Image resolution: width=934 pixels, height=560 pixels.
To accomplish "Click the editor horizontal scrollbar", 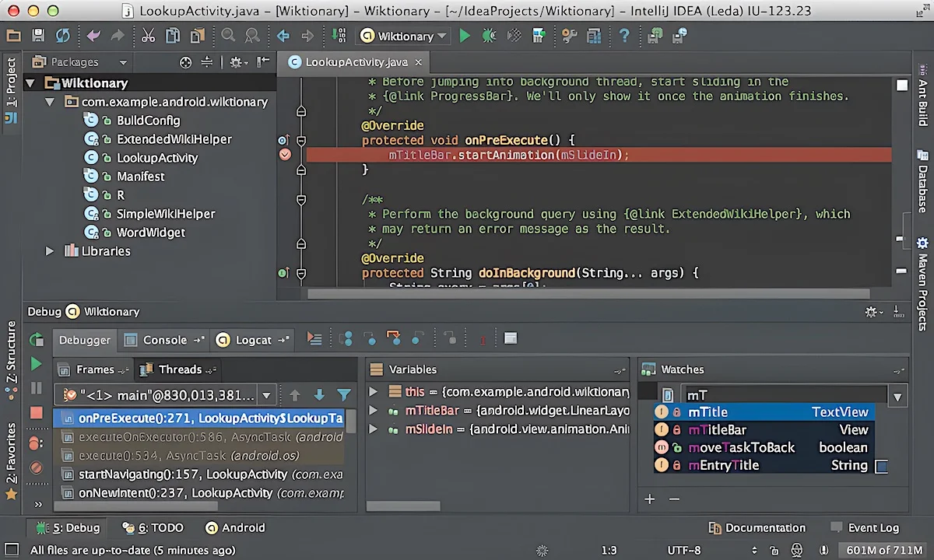I will point(588,293).
